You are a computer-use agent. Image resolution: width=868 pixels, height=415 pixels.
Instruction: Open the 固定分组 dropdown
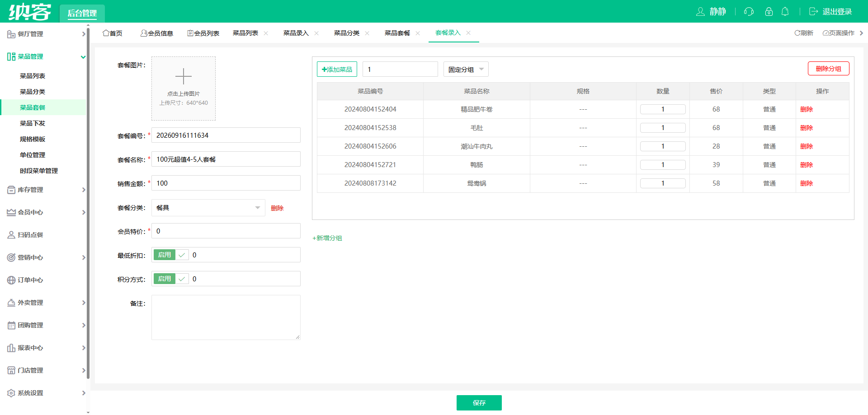click(466, 69)
